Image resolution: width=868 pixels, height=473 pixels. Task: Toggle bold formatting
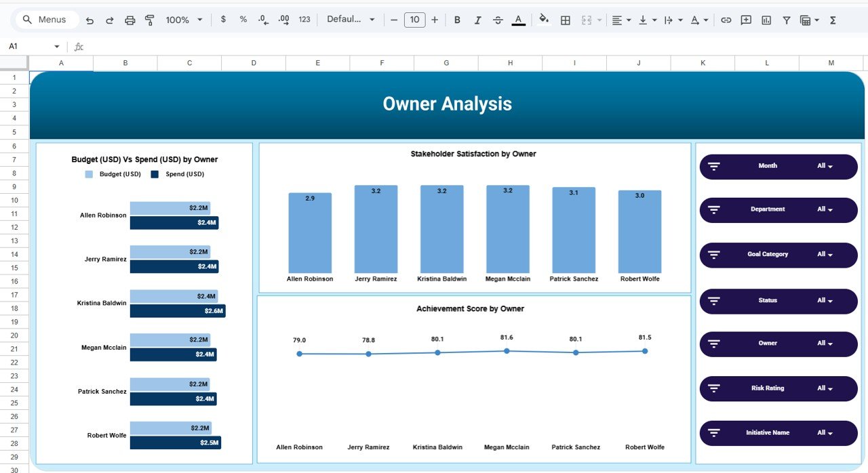[x=457, y=20]
